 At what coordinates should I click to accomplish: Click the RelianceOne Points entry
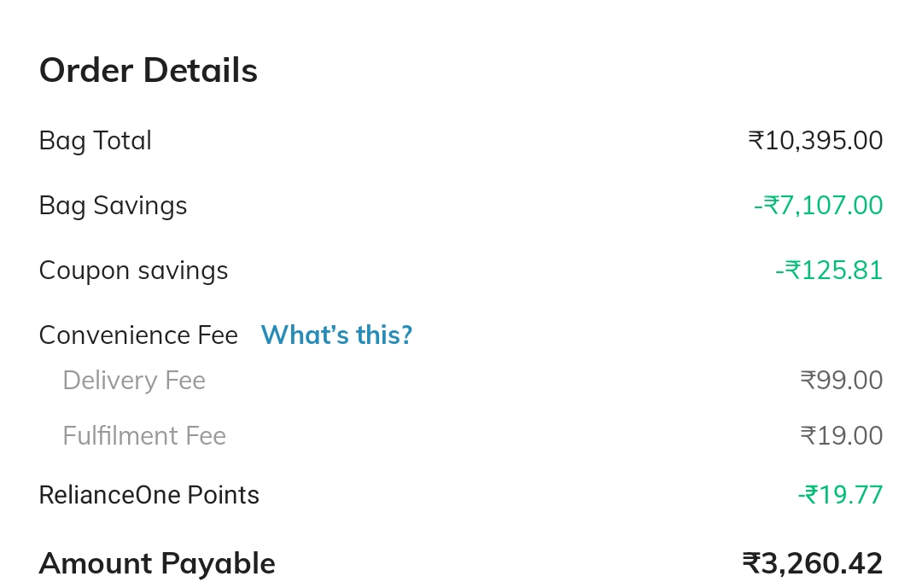pyautogui.click(x=149, y=494)
